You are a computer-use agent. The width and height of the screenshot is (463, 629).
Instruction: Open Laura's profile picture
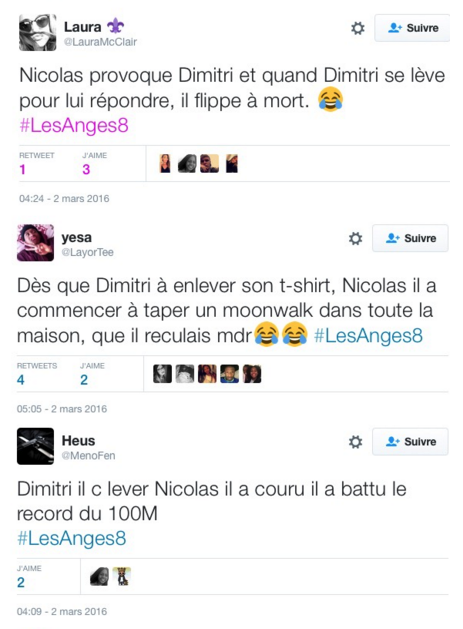[x=38, y=33]
